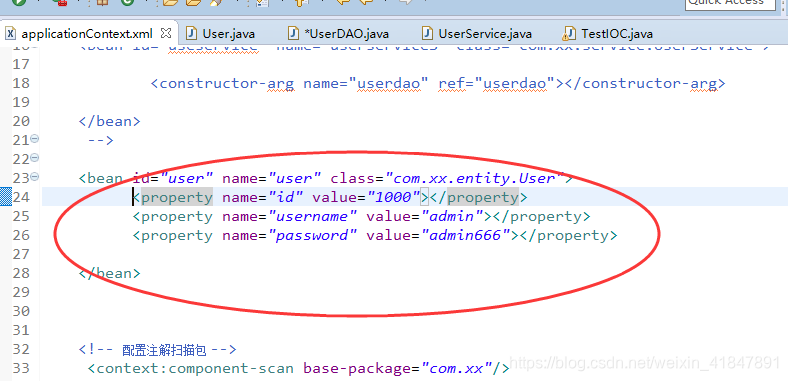Click the closing </bean> tag on line 28
This screenshot has width=788, height=381.
point(110,273)
